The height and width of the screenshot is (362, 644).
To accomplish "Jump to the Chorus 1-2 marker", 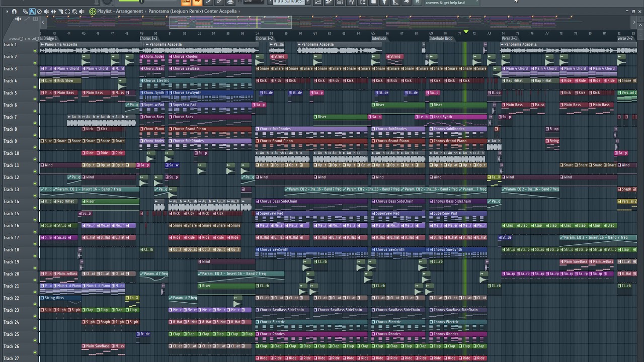I will [x=264, y=38].
